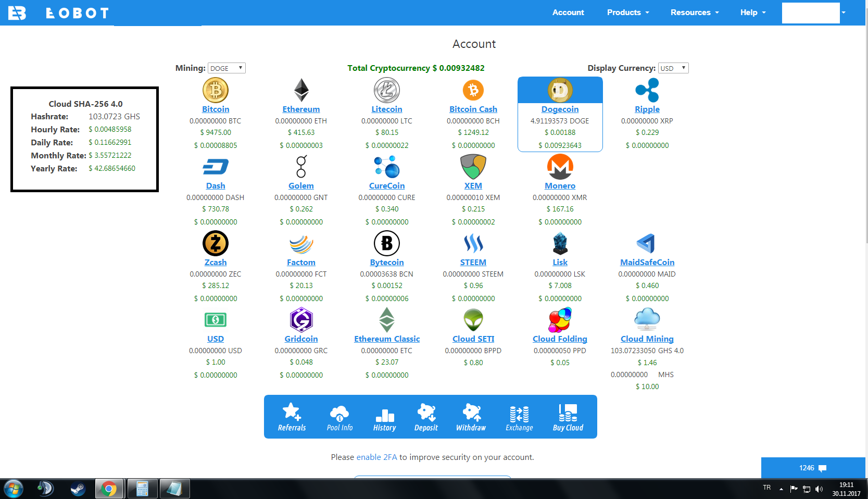The height and width of the screenshot is (499, 868).
Task: Click the Ethereum Classic icon
Action: 387,320
